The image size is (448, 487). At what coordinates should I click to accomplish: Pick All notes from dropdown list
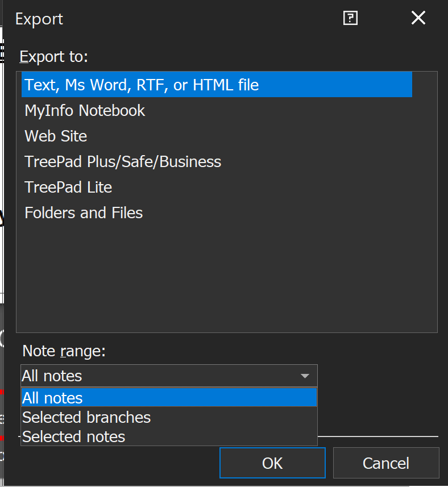[52, 398]
